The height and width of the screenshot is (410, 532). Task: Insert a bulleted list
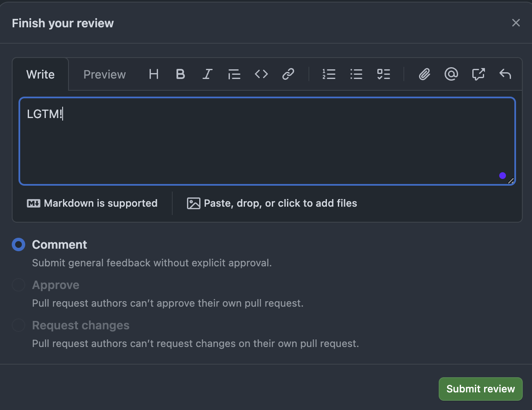coord(356,74)
